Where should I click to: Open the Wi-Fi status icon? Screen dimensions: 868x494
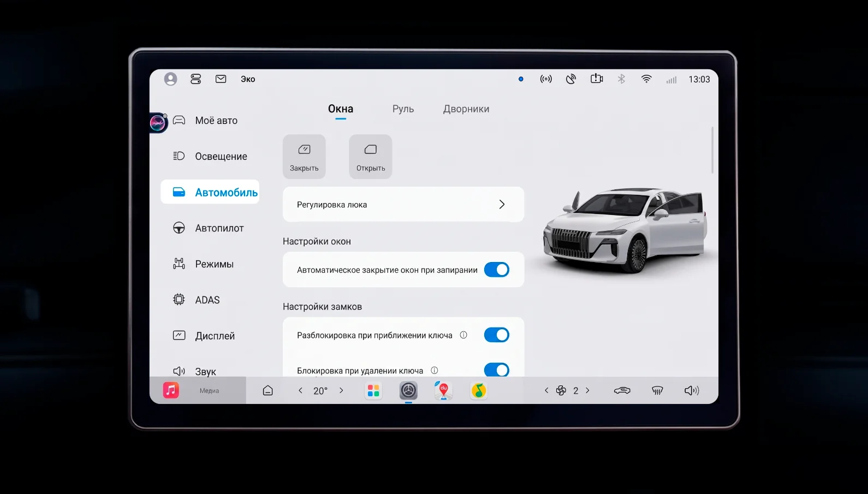coord(646,79)
